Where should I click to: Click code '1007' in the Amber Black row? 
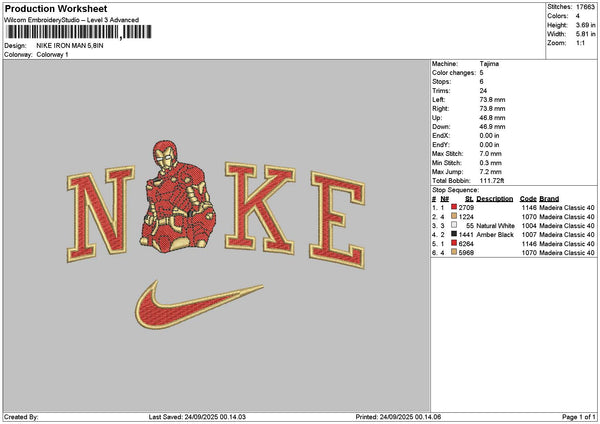[529, 235]
